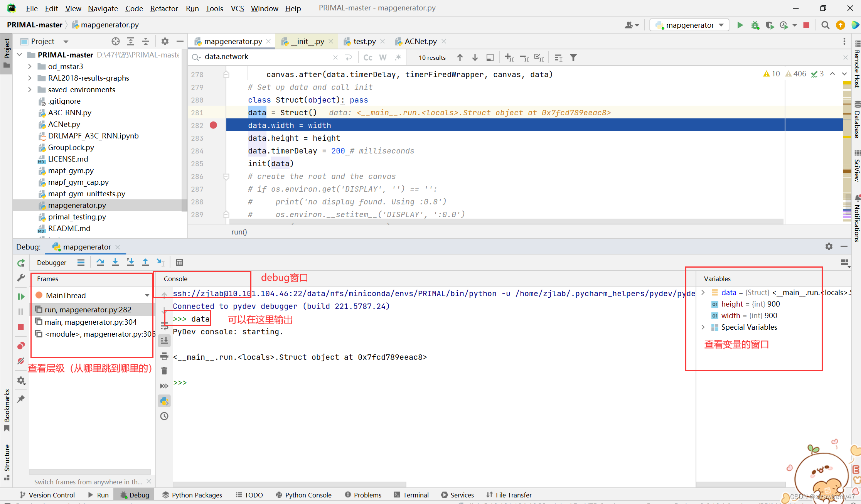Open the Refactor menu
This screenshot has height=504, width=861.
point(164,8)
